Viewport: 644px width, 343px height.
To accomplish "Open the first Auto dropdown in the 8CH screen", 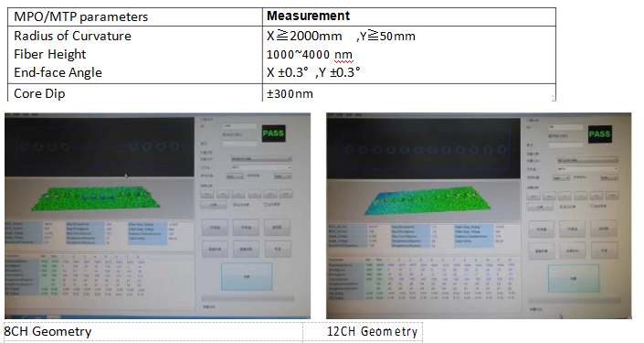I will click(x=235, y=177).
